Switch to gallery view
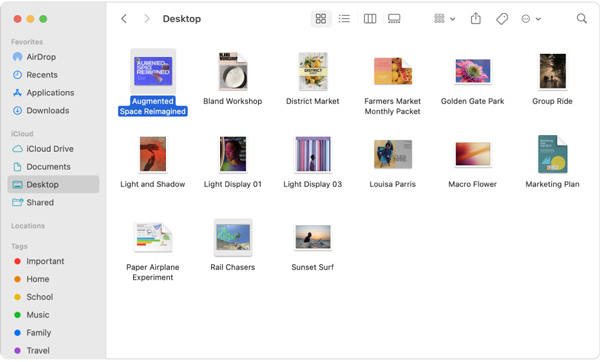This screenshot has height=362, width=600. point(394,18)
